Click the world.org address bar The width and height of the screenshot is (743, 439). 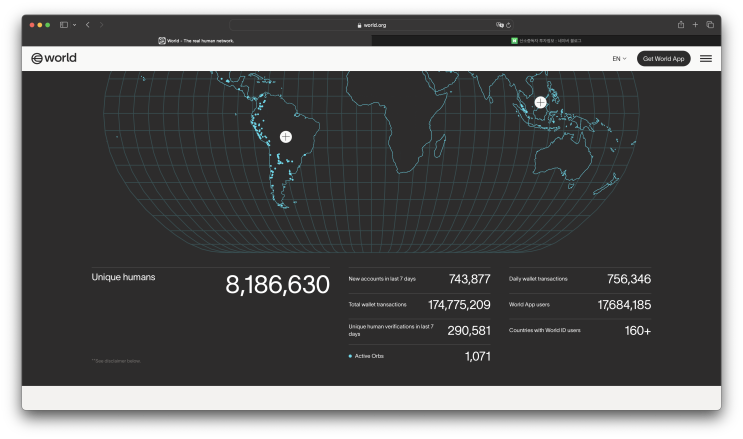click(x=372, y=25)
